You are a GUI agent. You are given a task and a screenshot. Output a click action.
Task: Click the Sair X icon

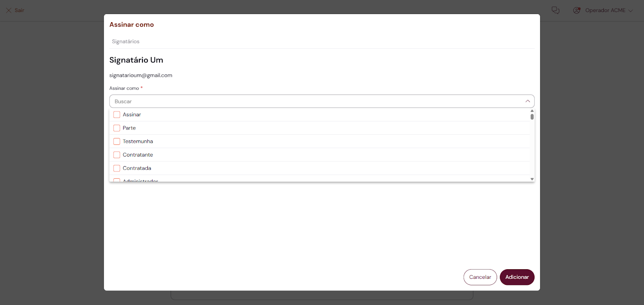(x=8, y=10)
